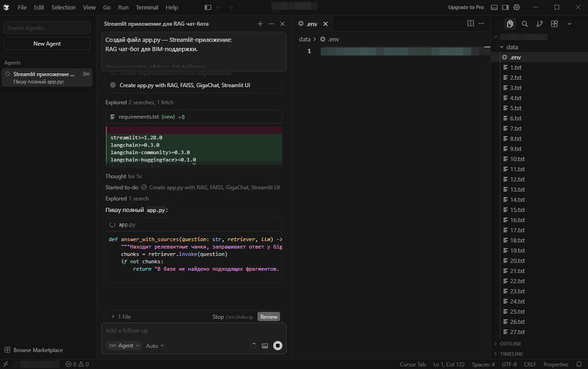This screenshot has width=588, height=369.
Task: Attach an image to the chat input
Action: pyautogui.click(x=265, y=346)
